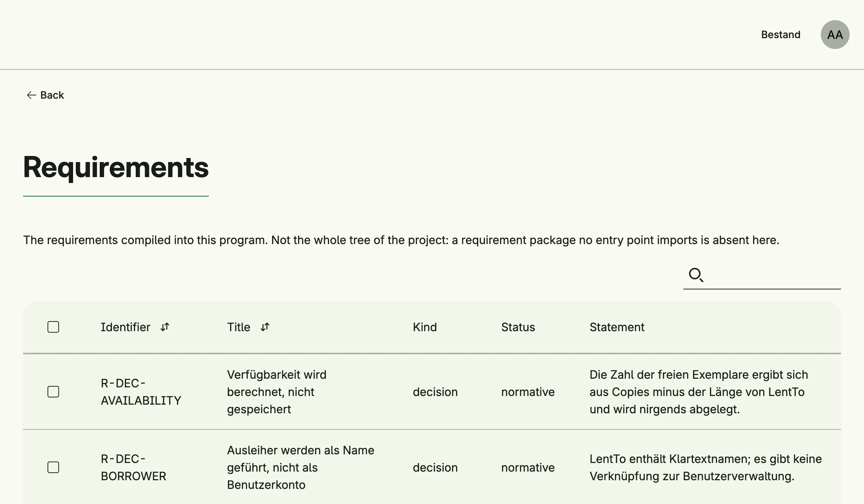Open the R-DEC-AVAILABILITY identifier cell

click(141, 392)
